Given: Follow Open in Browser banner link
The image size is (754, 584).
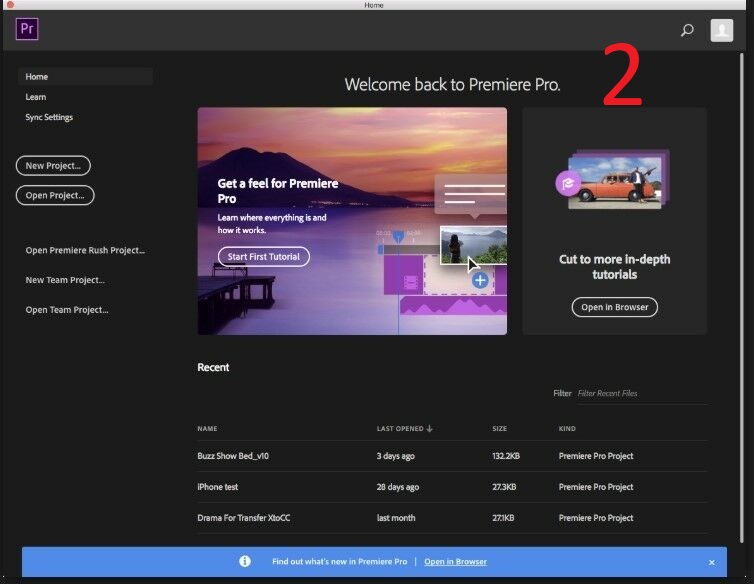Looking at the screenshot, I should 455,561.
